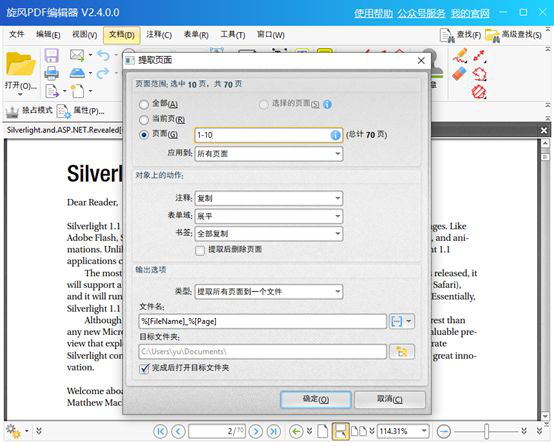Click the Email envelope icon
The width and height of the screenshot is (554, 446).
tap(77, 55)
